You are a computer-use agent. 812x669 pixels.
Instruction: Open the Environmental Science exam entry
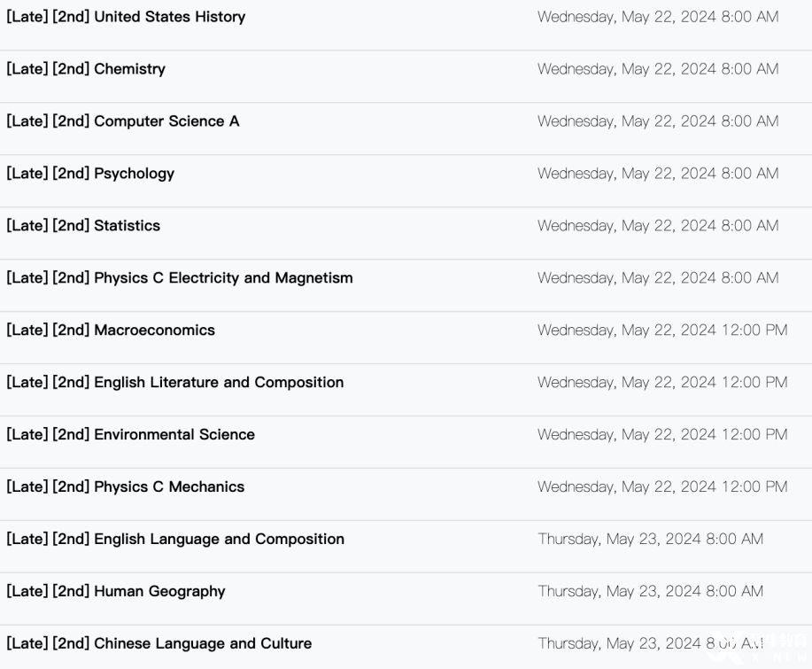click(130, 435)
